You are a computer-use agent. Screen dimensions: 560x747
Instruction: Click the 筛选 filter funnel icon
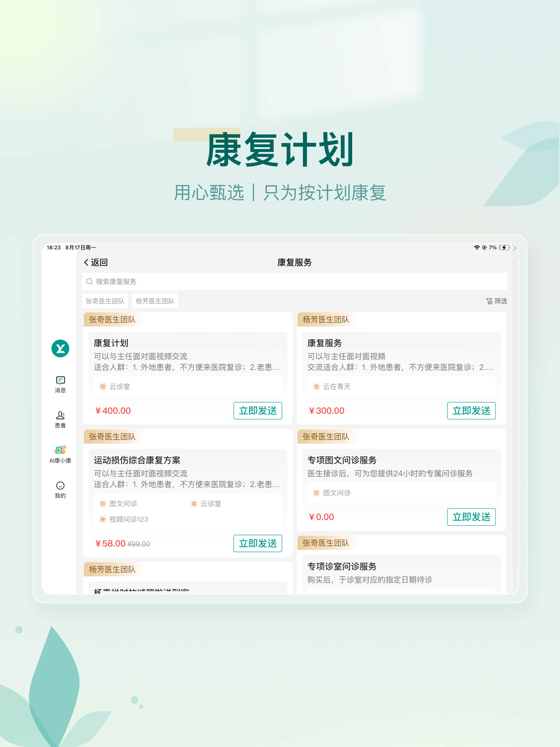[489, 301]
